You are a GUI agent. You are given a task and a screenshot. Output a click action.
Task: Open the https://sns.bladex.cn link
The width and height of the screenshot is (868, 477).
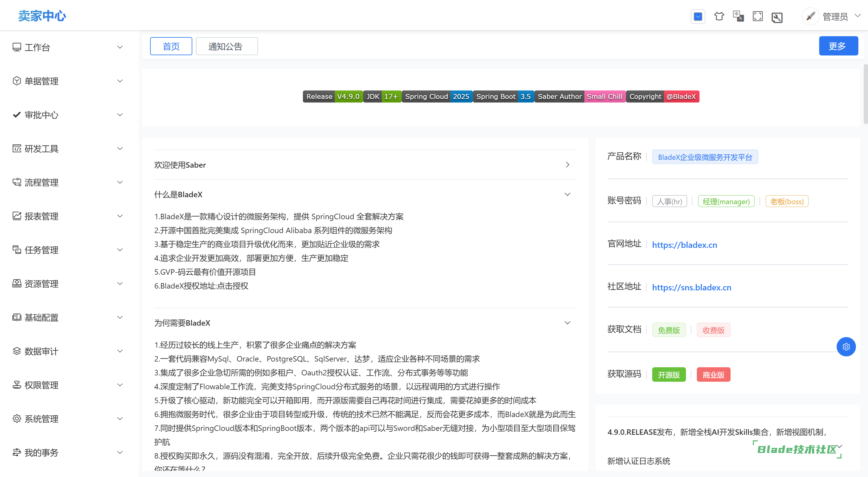[691, 288]
